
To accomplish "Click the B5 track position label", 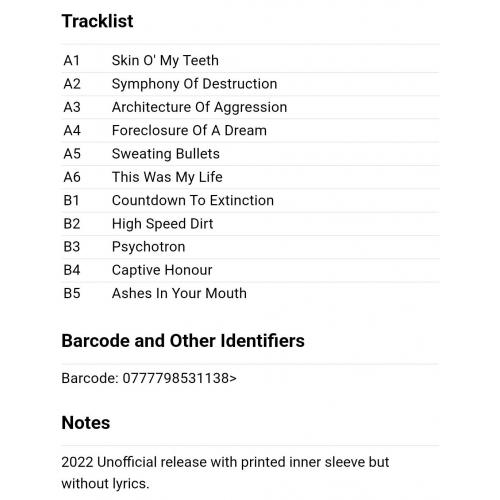I will coord(72,294).
